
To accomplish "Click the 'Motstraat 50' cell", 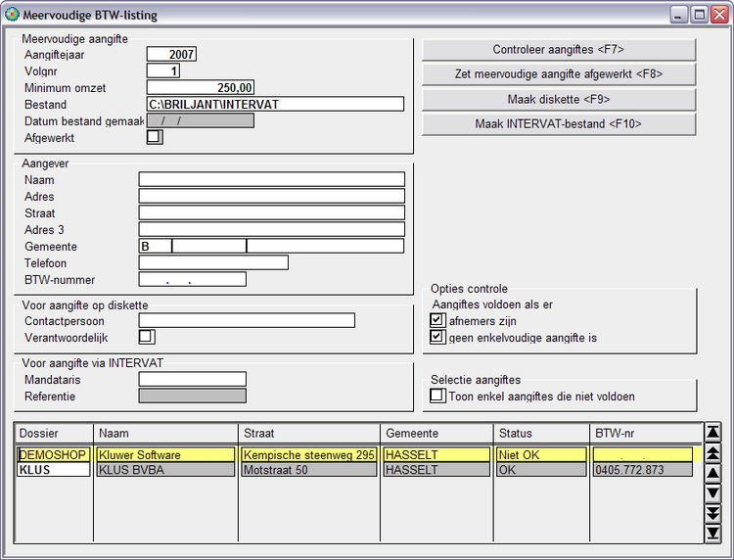I will 309,470.
